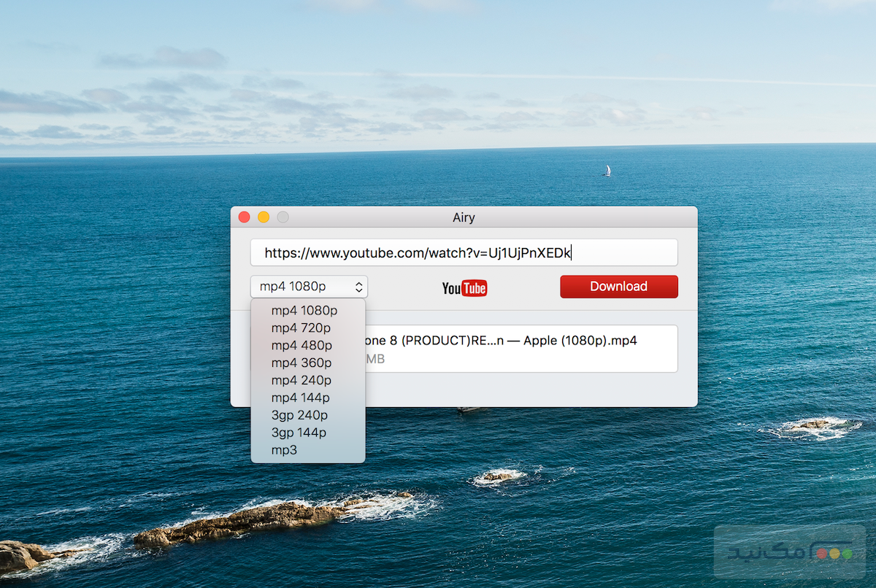Click the مک‌بند watermark logo
This screenshot has height=588, width=876.
click(x=792, y=552)
